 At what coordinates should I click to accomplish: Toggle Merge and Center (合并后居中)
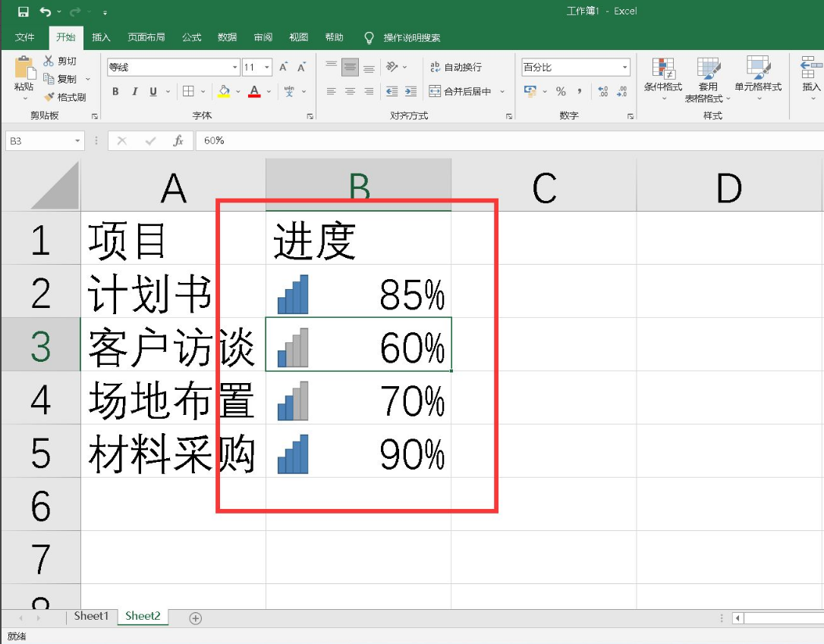[x=461, y=91]
